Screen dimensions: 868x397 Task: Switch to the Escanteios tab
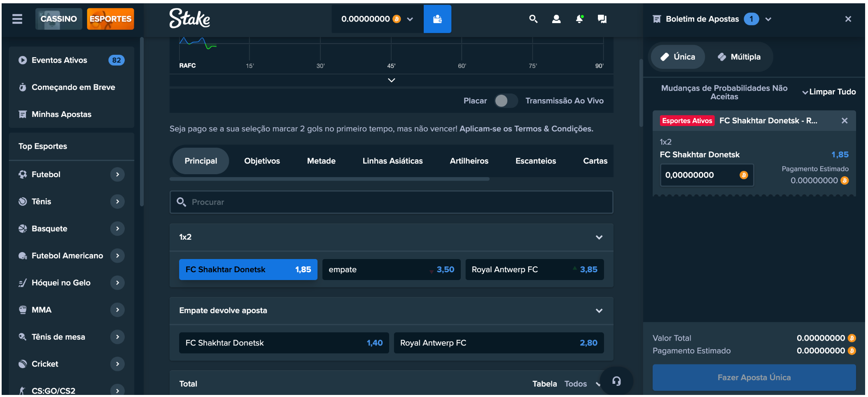[x=536, y=161]
